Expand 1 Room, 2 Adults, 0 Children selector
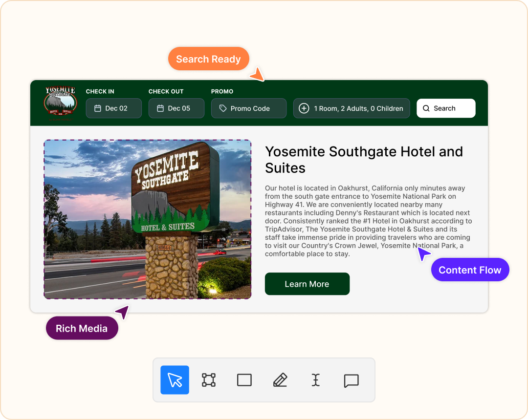 [352, 108]
